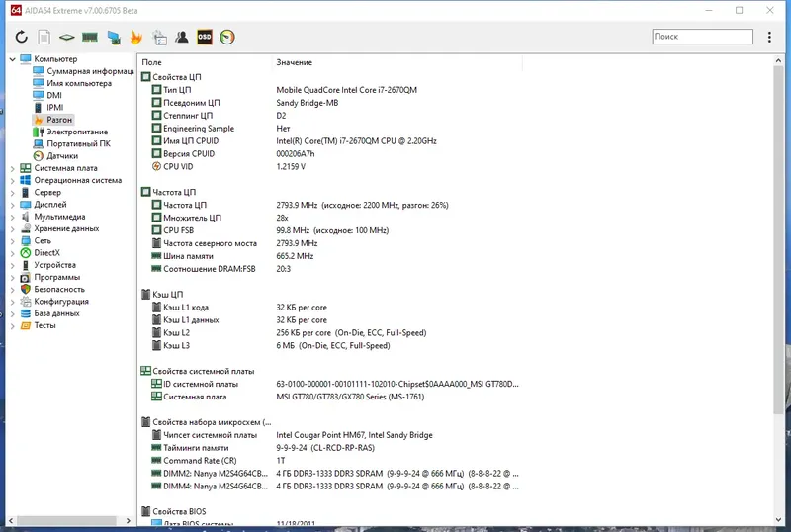Select the Степпинг ЦП row
This screenshot has height=532, width=791.
[333, 115]
